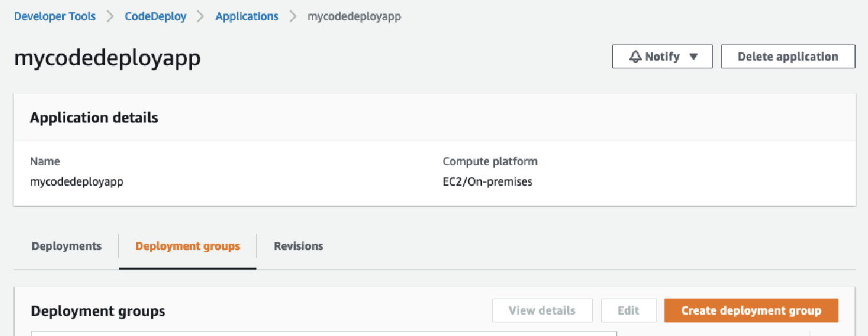
Task: Click the mycodedeployapp name value
Action: pyautogui.click(x=77, y=182)
